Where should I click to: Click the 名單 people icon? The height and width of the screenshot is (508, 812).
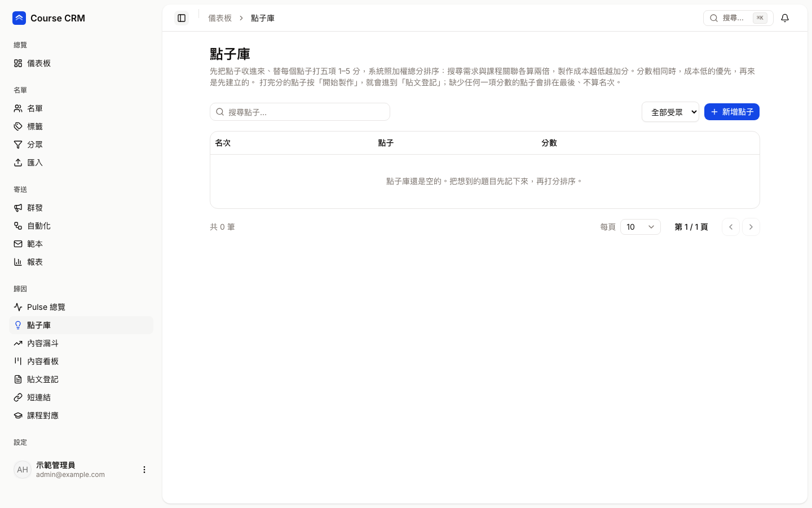click(x=18, y=108)
